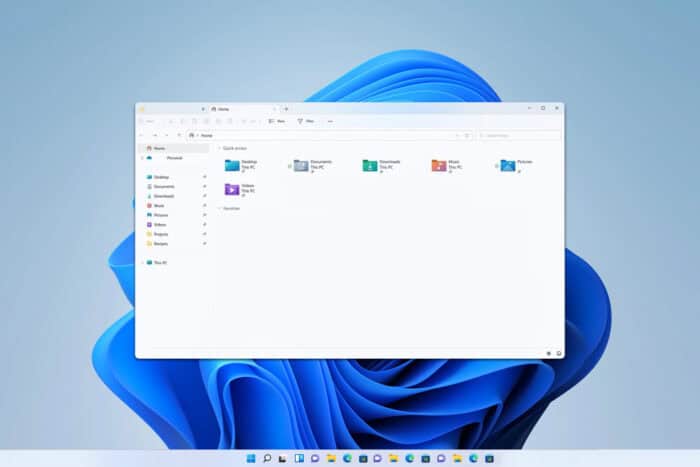Select Music in the navigation pane

(174, 205)
